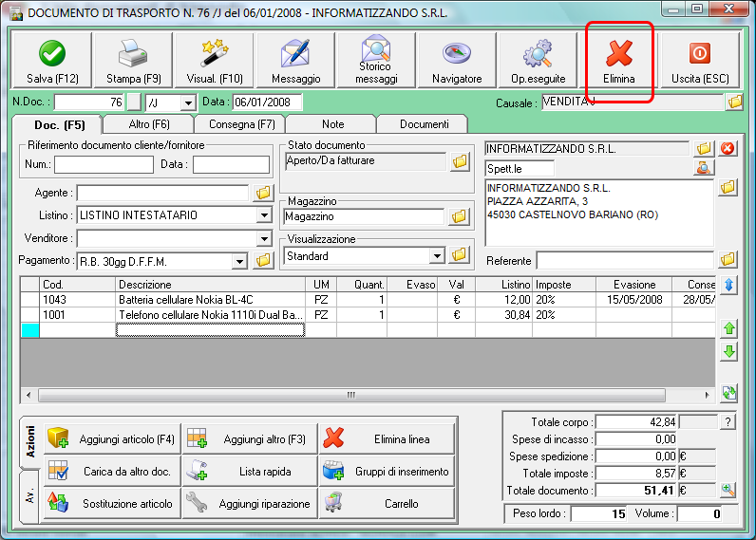
Task: Select the Azioni vertical tab
Action: [29, 441]
